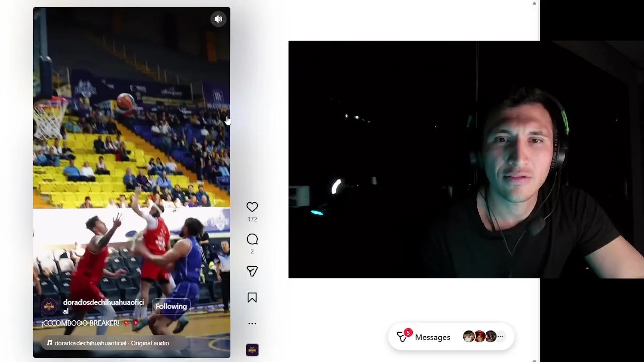Viewport: 644px width, 362px height.
Task: Like the reel with the heart icon
Action: [x=252, y=207]
